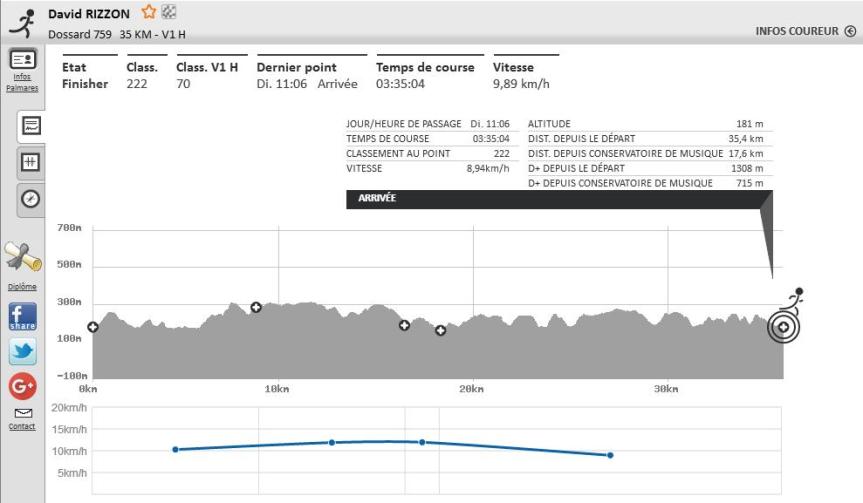Click the last speed data point on the graph
The height and width of the screenshot is (503, 863).
[610, 455]
